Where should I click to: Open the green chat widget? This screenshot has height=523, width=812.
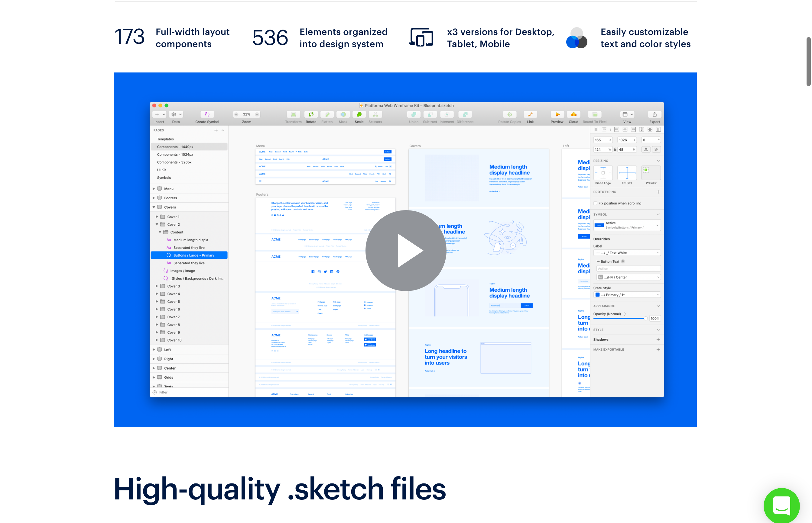782,506
